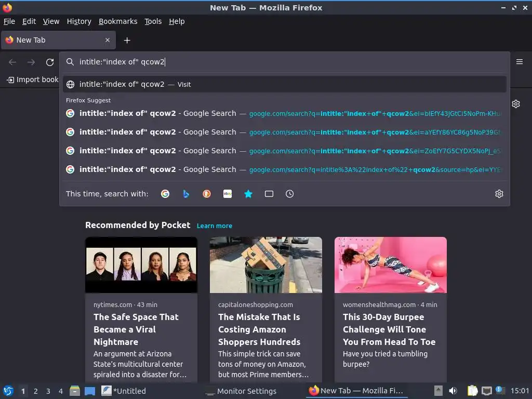Screen dimensions: 532x399
Task: Choose the 'intitle:"index of" qcow2 — Visit' row
Action: pos(284,84)
